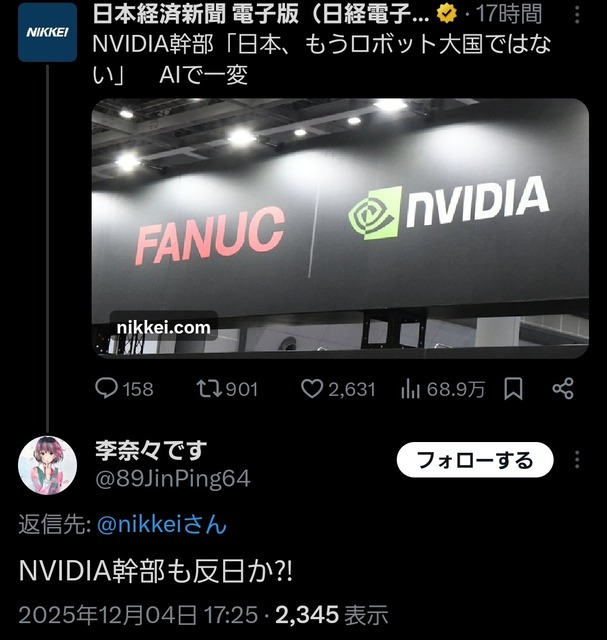607x640 pixels.
Task: Open the FANUC NVIDIA article image card
Action: pyautogui.click(x=340, y=228)
